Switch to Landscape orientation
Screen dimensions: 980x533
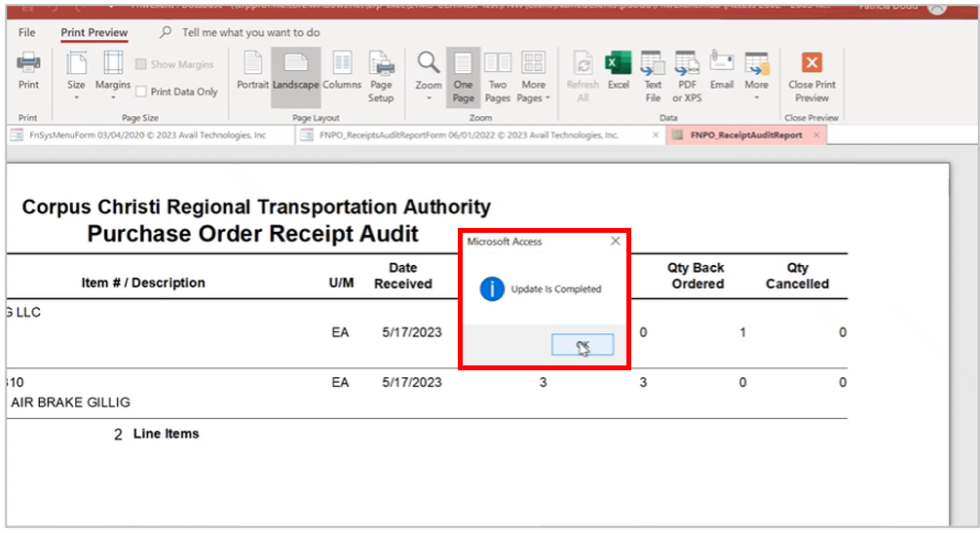(295, 72)
